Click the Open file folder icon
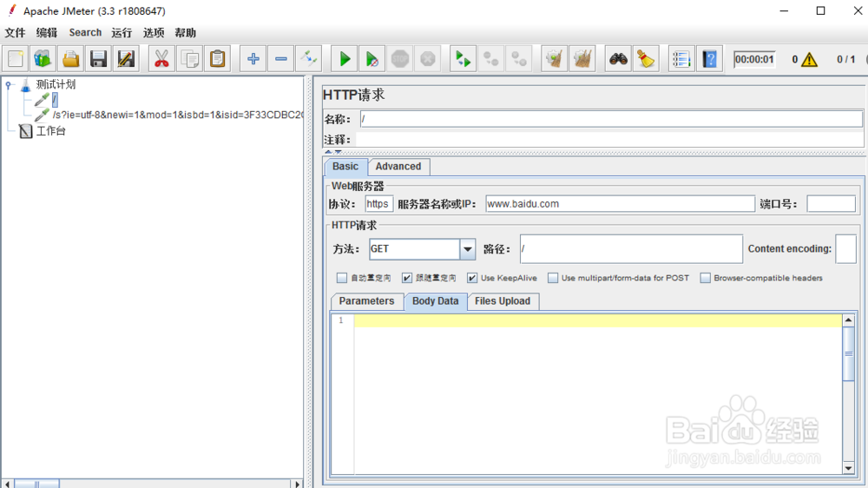Image resolution: width=868 pixels, height=488 pixels. 70,59
